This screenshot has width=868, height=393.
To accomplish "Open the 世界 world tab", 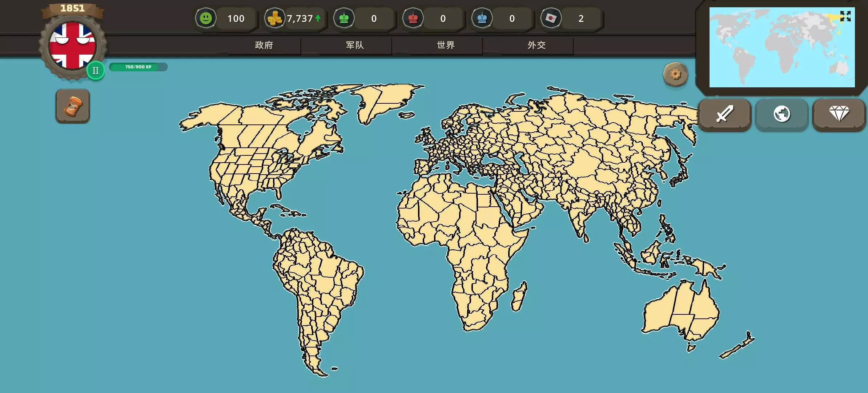I will click(x=446, y=45).
